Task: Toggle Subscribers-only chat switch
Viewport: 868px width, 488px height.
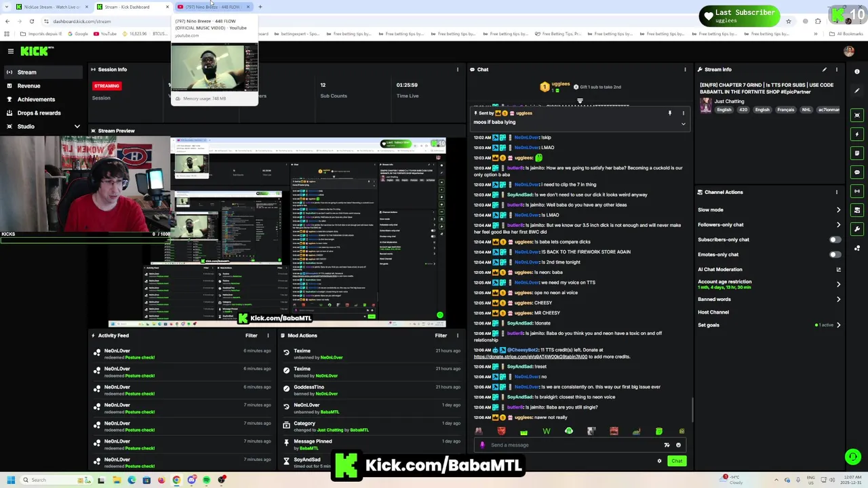Action: click(x=835, y=239)
